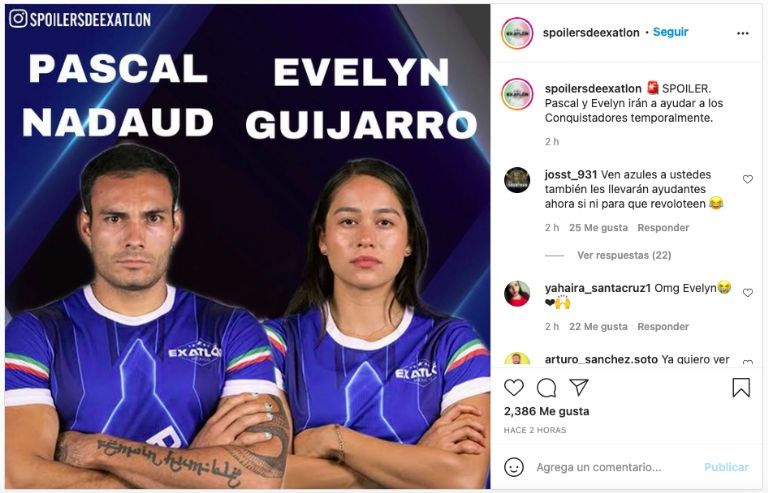
Task: View the 25 Me gusta on josst_931's comment
Action: tap(598, 228)
